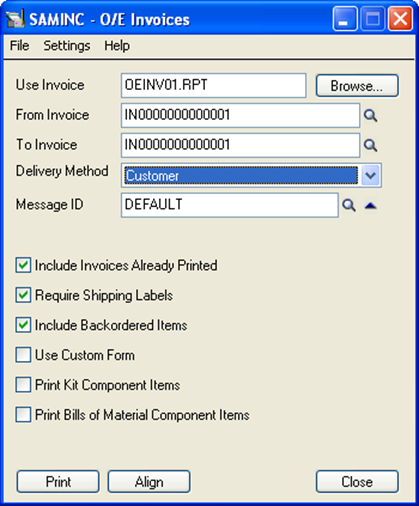
Task: Click the Print button
Action: tap(58, 482)
